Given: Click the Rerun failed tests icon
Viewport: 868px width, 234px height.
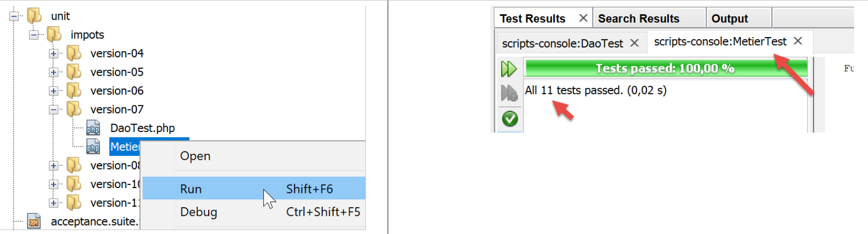Looking at the screenshot, I should coord(509,93).
